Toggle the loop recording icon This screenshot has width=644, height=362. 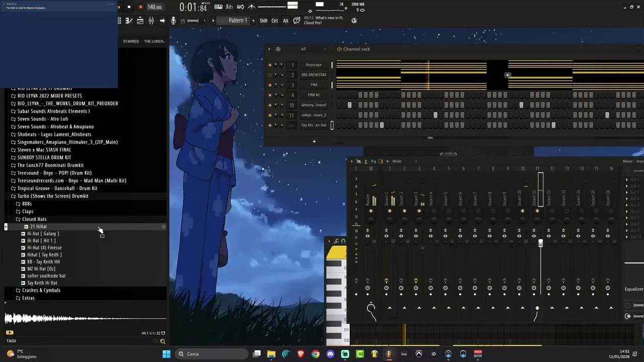[x=240, y=7]
